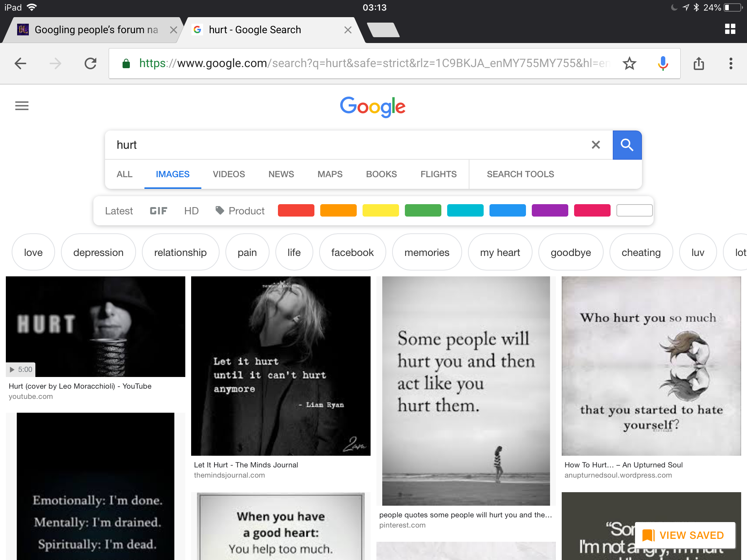
Task: Open the Chrome three-dot menu
Action: [x=731, y=63]
